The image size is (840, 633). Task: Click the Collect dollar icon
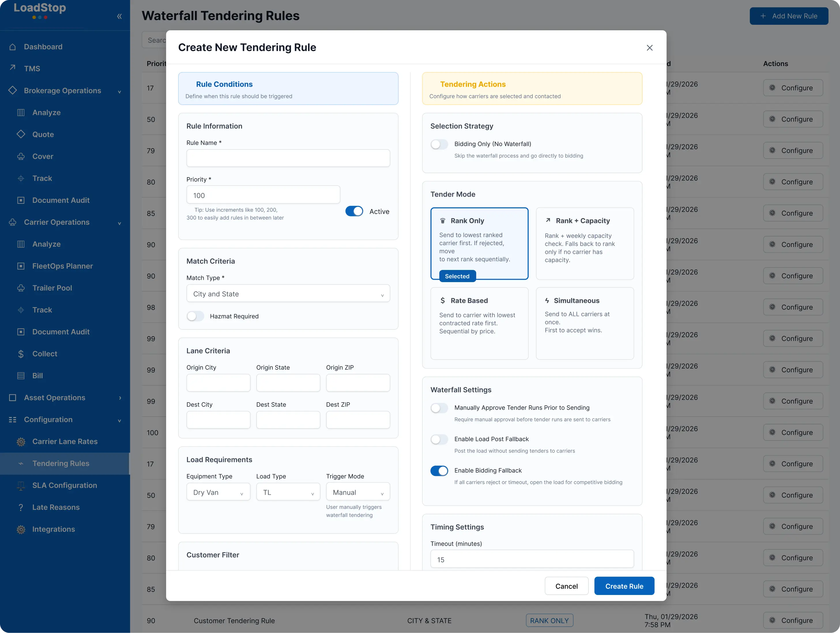(21, 354)
